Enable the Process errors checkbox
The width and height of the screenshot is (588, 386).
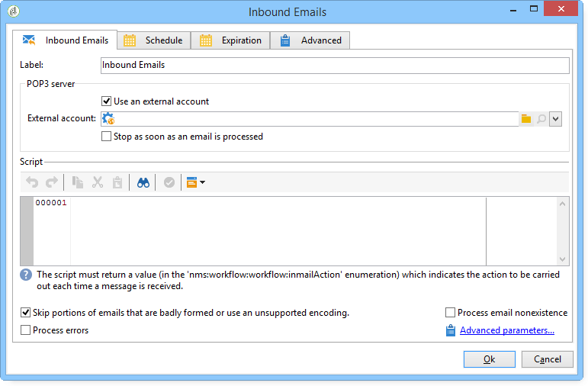(25, 330)
